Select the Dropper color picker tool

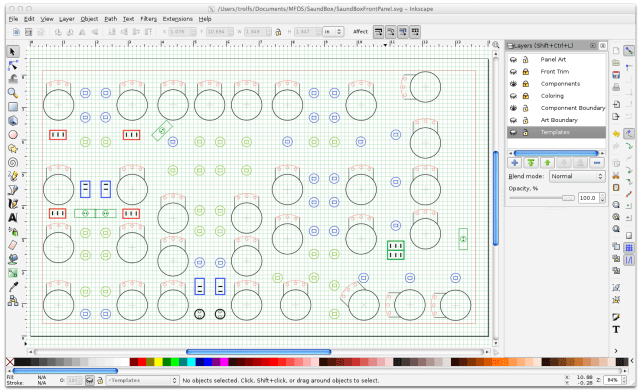pos(13,287)
